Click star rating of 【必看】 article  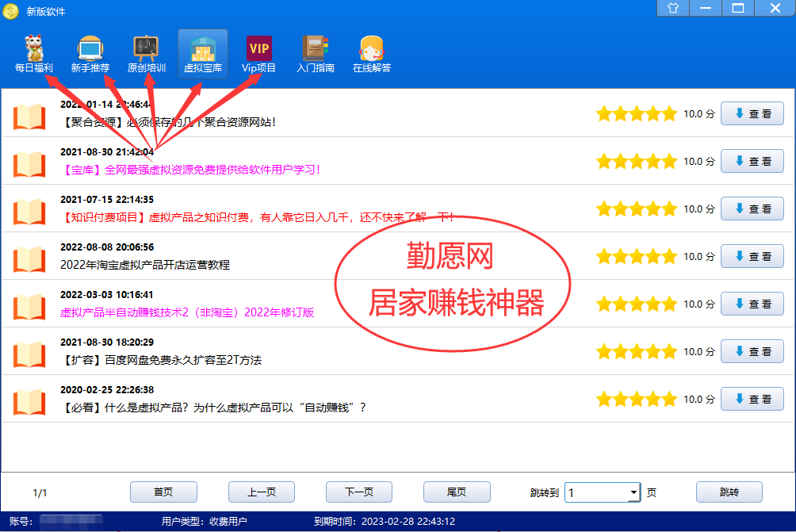point(636,399)
